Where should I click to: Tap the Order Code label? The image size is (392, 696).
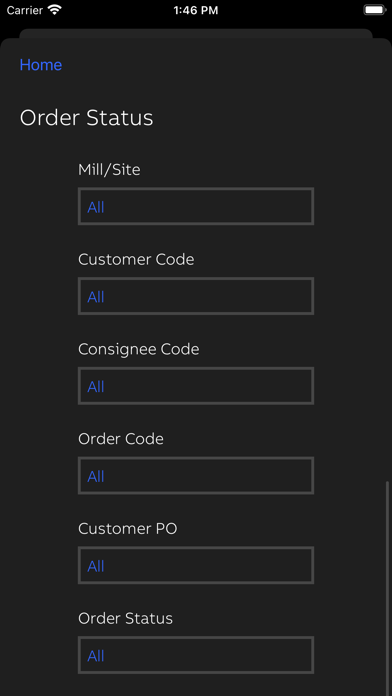click(x=121, y=439)
